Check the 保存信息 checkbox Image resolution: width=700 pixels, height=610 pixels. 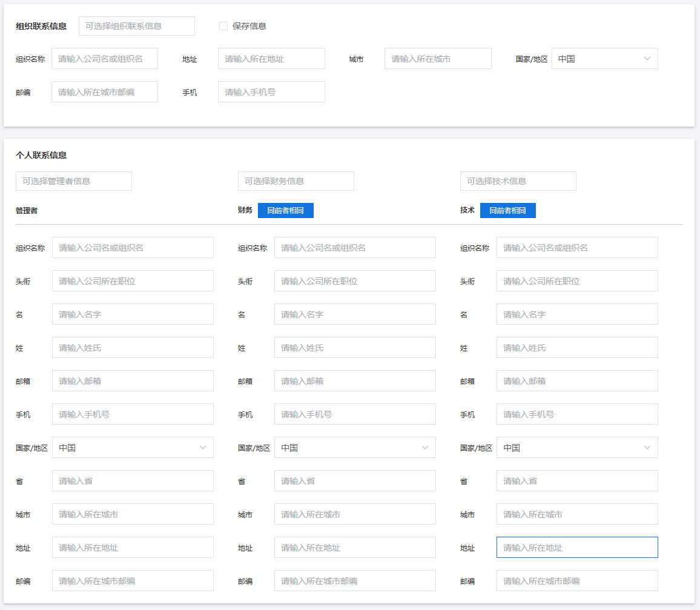click(223, 26)
